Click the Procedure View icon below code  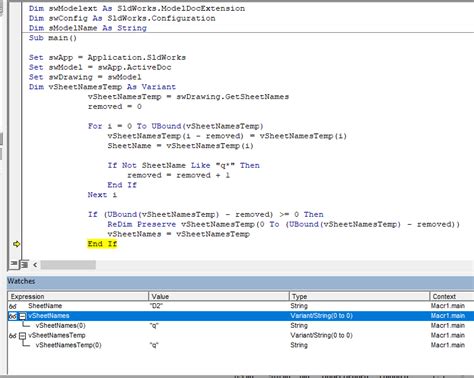click(x=14, y=264)
